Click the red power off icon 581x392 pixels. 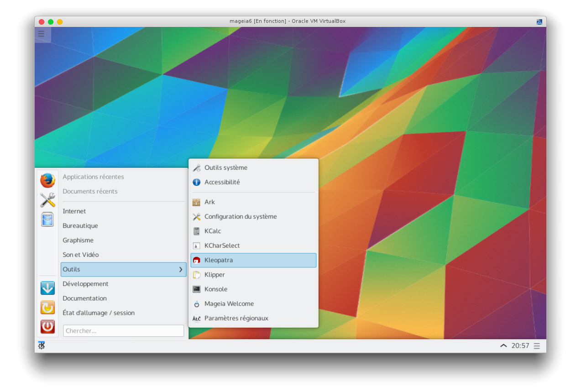(47, 326)
